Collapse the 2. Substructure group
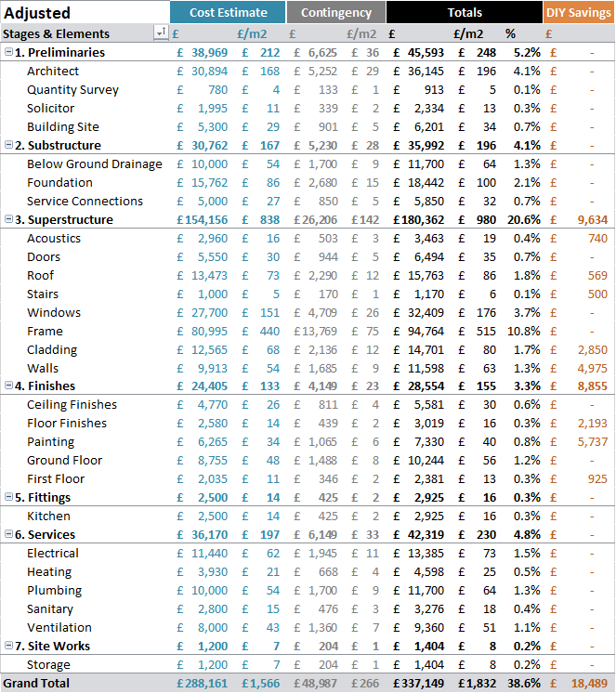Image resolution: width=616 pixels, height=693 pixels. point(8,145)
